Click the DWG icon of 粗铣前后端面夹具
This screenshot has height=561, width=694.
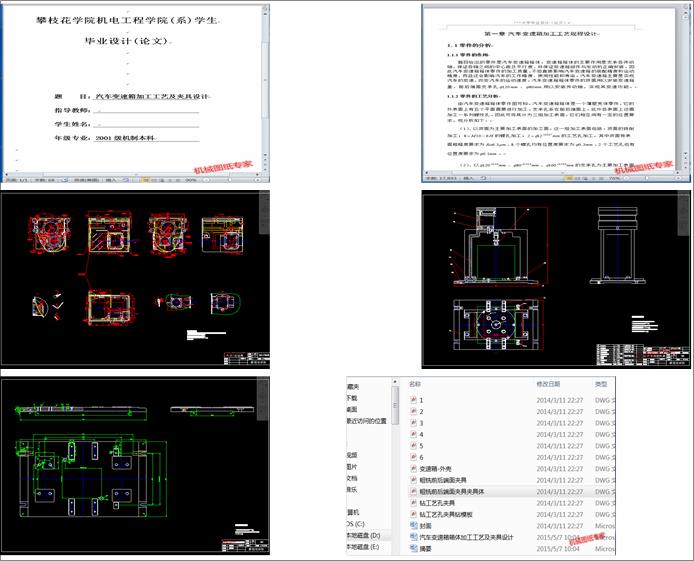(414, 480)
